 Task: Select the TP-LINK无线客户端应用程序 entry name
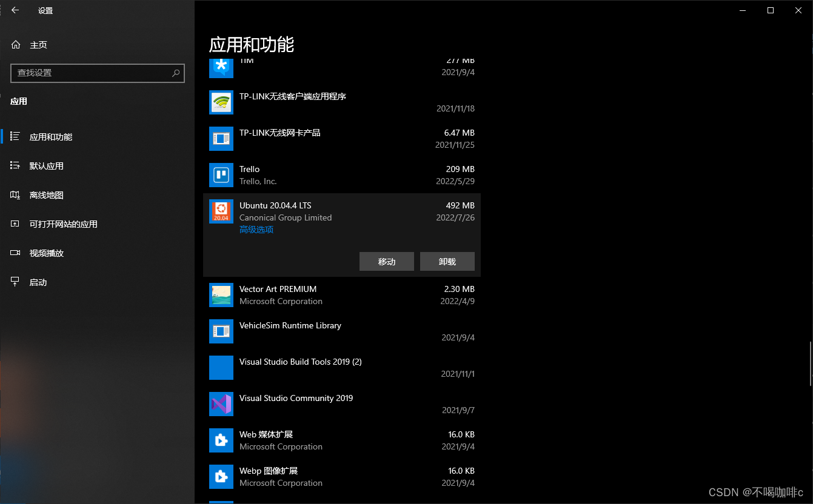293,96
